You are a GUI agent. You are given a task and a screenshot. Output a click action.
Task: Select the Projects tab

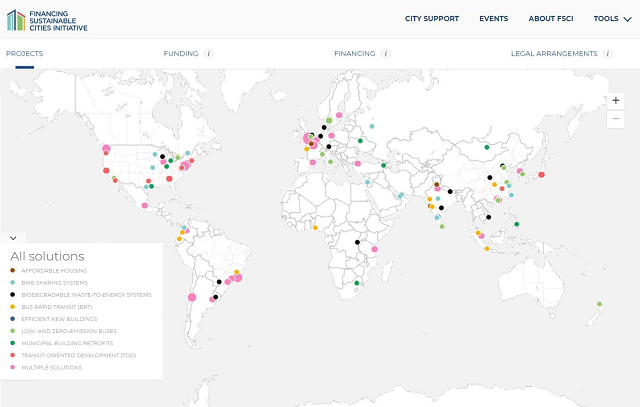24,53
